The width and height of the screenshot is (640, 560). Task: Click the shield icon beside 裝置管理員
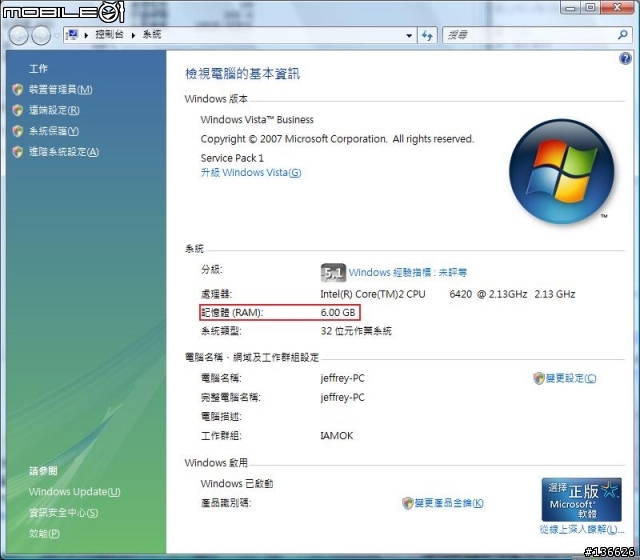point(18,89)
